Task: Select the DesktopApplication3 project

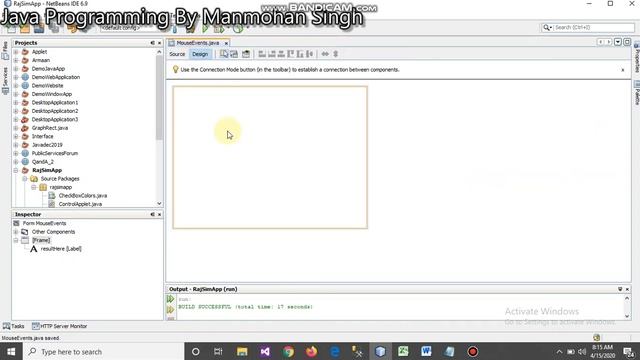Action: point(55,120)
